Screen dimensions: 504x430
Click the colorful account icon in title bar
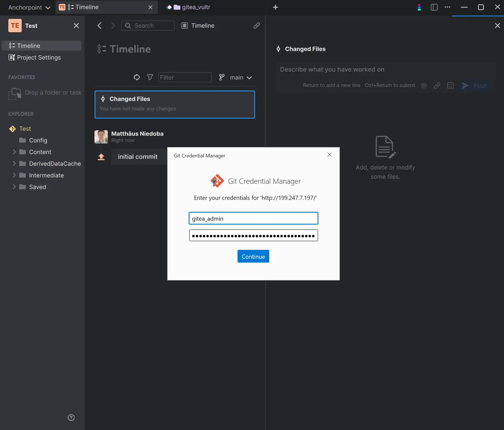tap(419, 7)
